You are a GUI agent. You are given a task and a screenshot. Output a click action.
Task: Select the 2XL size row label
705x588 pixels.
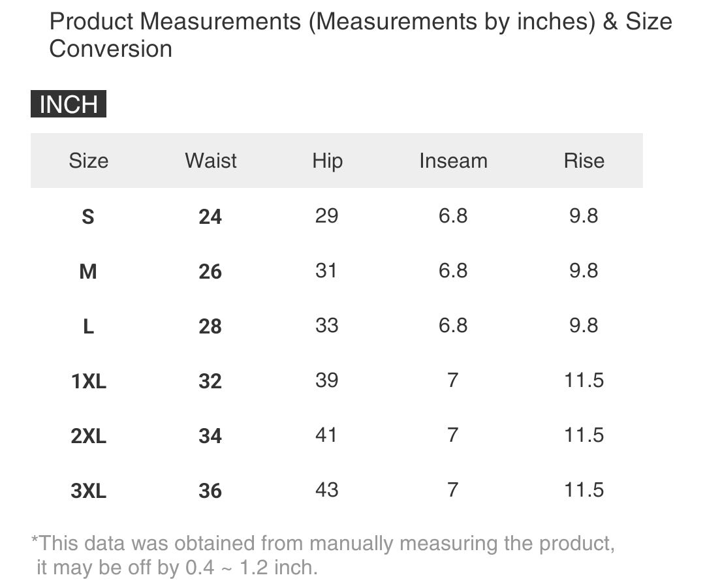88,436
